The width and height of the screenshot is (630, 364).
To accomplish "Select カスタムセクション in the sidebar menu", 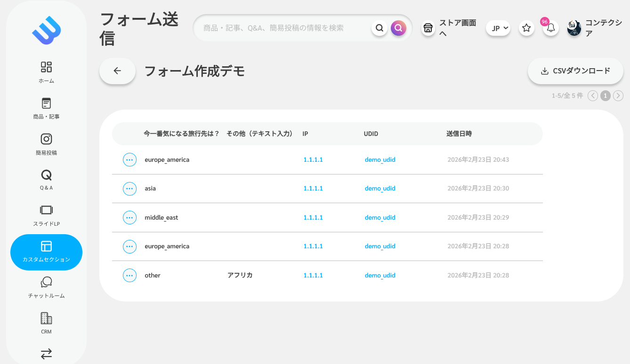I will point(46,252).
